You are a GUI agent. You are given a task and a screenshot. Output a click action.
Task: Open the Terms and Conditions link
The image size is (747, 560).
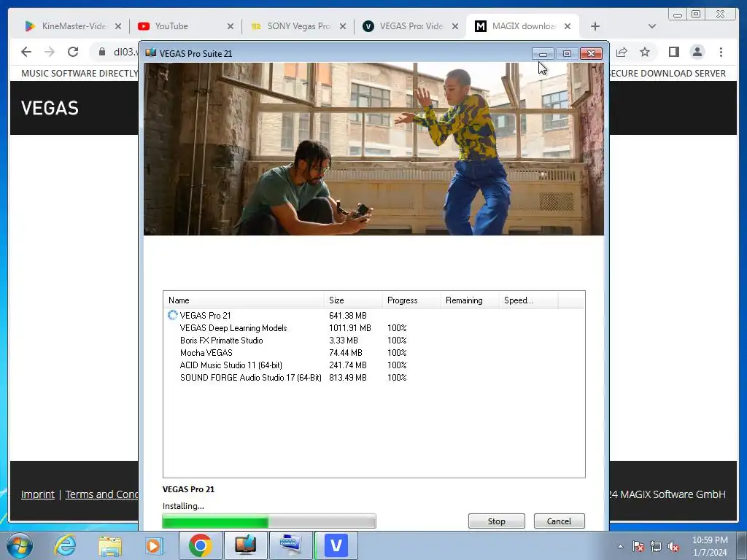101,494
